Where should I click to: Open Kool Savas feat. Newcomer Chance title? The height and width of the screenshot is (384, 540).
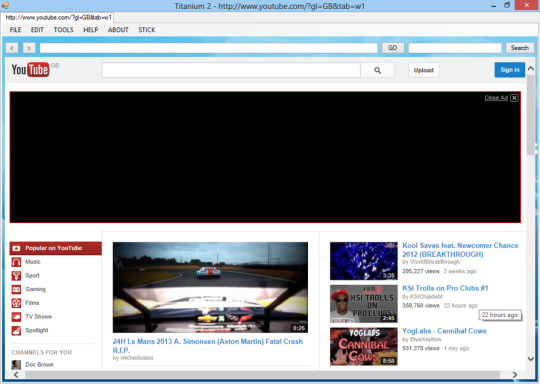tap(460, 250)
